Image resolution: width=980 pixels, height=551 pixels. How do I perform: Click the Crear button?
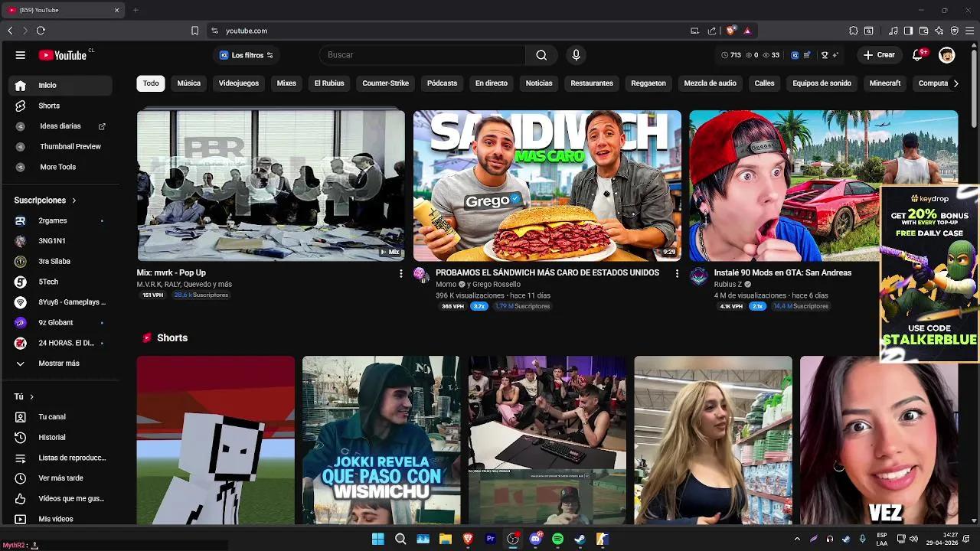coord(879,55)
